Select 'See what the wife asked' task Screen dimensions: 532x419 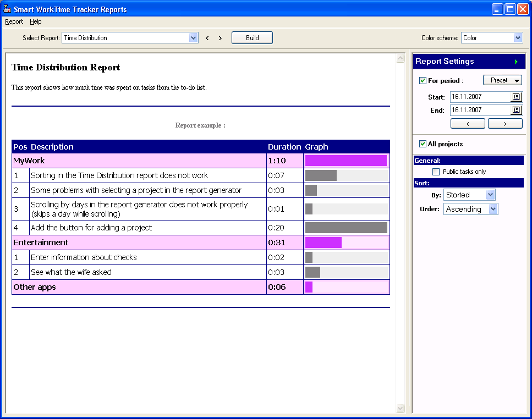[72, 272]
